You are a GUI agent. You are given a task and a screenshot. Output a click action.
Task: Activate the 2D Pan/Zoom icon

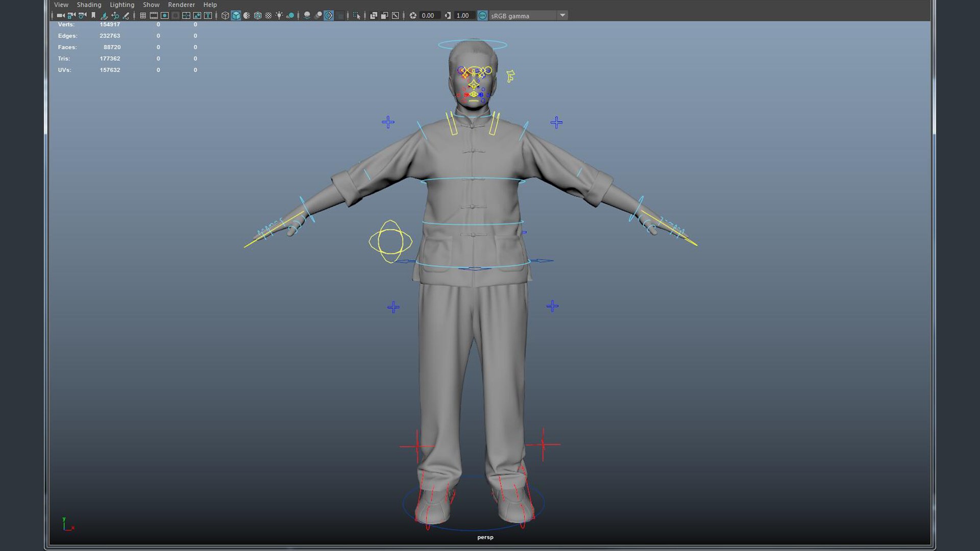pyautogui.click(x=115, y=16)
